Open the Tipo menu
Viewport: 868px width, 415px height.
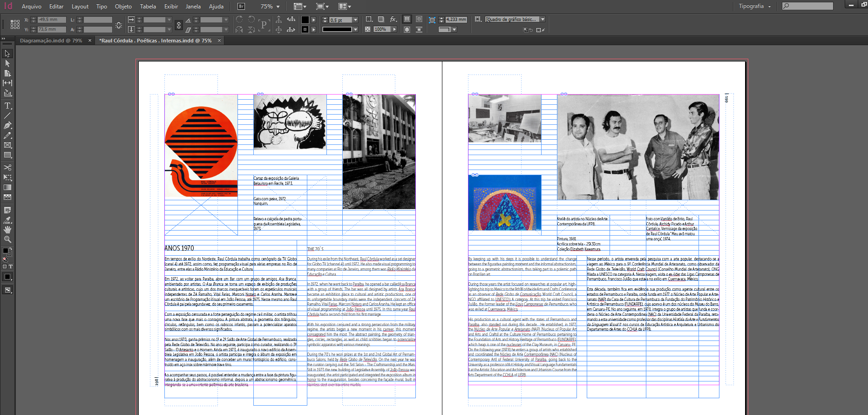tap(102, 7)
